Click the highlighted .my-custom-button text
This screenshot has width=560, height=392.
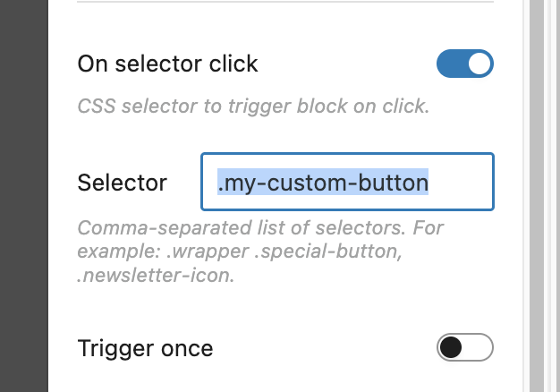[x=324, y=183]
